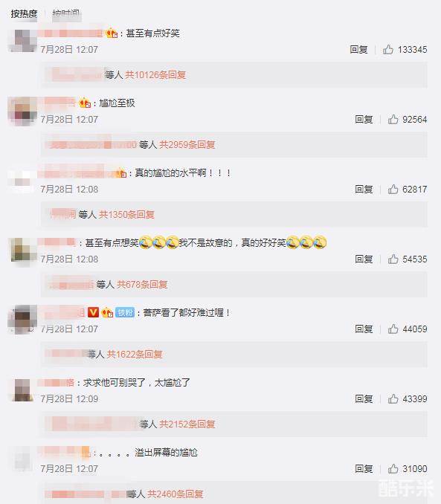Open avatar of 尴尬至极 commenter
The image size is (441, 504).
click(x=22, y=112)
